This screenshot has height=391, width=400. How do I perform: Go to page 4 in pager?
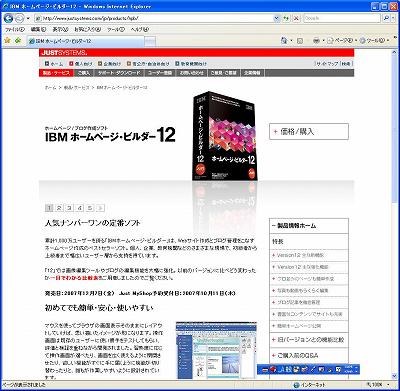click(79, 208)
